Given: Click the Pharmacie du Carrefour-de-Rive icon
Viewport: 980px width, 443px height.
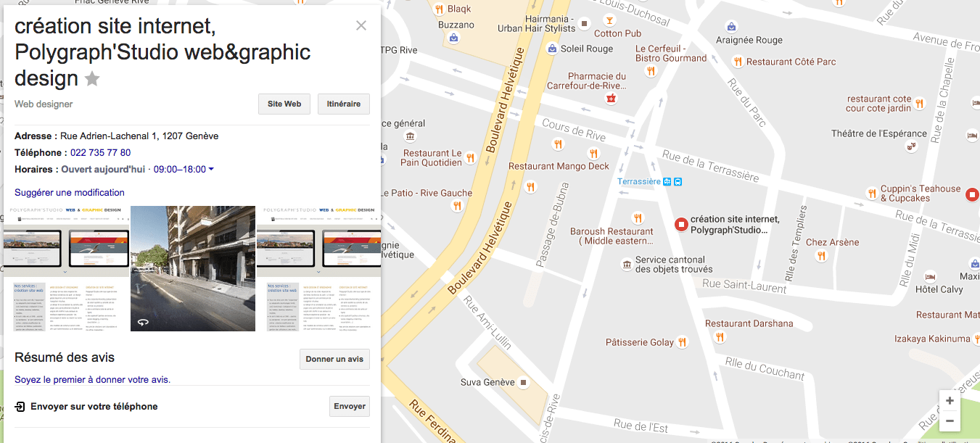Looking at the screenshot, I should [x=611, y=99].
